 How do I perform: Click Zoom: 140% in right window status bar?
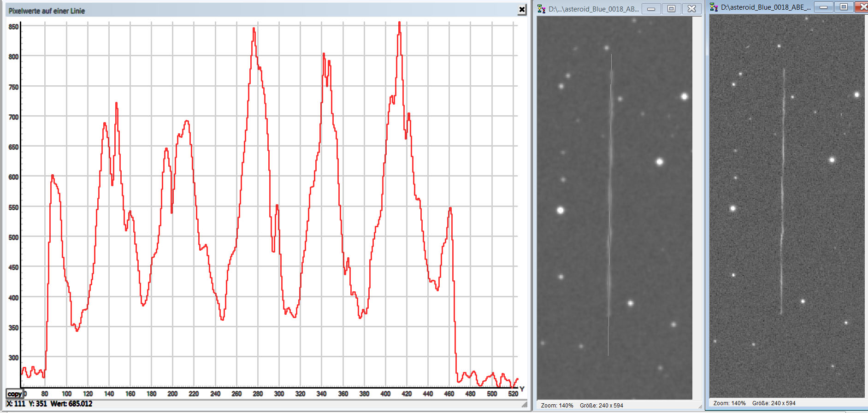tap(729, 403)
